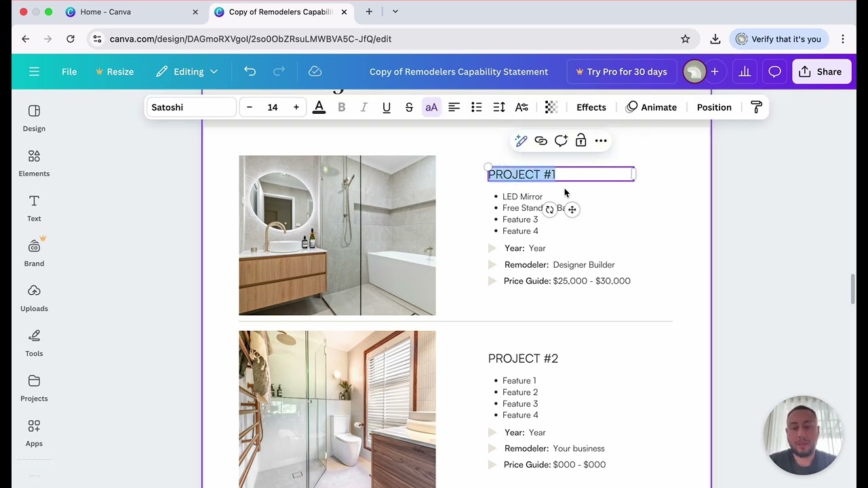Check cloud save status icon
Screen dimensions: 868x488
point(315,71)
